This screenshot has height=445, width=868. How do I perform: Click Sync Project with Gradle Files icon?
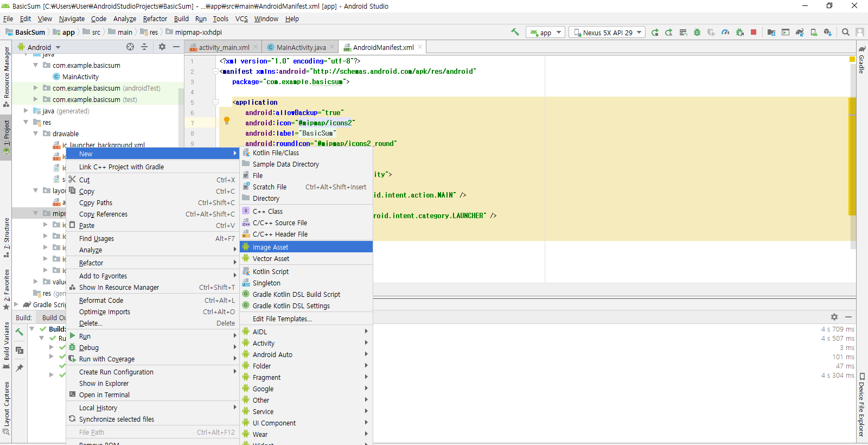[x=800, y=33]
